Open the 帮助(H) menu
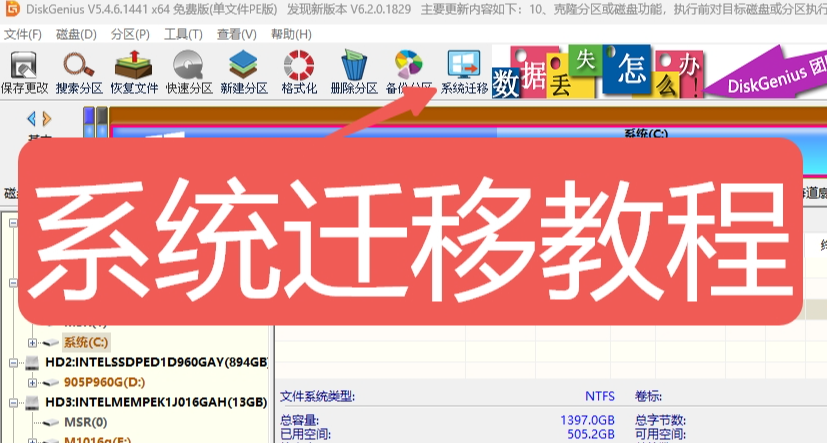The height and width of the screenshot is (443, 827). [x=291, y=34]
